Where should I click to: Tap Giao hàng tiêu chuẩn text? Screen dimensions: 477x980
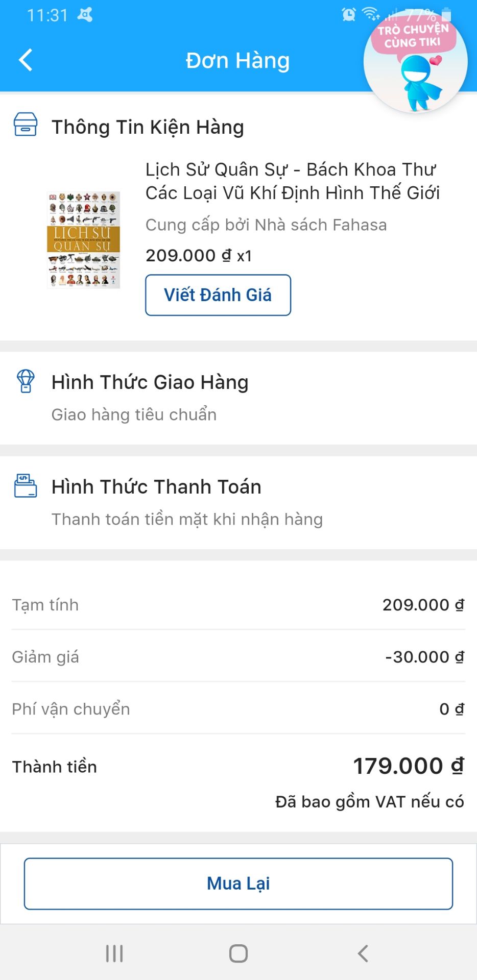pos(134,414)
